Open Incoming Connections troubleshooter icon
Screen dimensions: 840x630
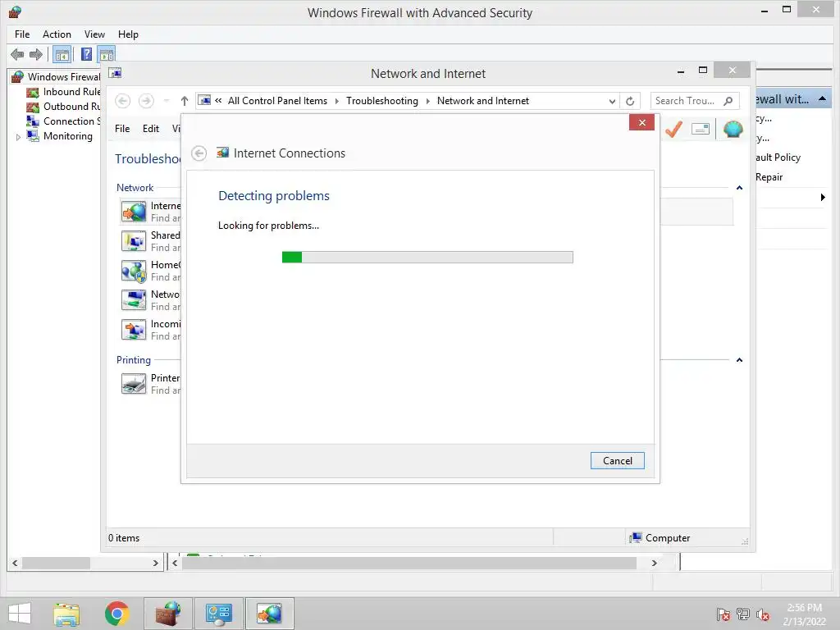coord(134,330)
